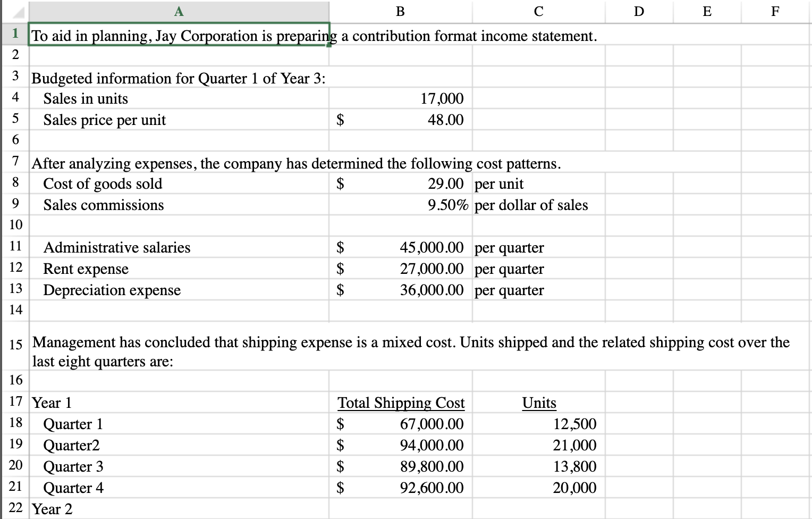Select column F header
Viewport: 812px width, 519px height.
(x=774, y=12)
